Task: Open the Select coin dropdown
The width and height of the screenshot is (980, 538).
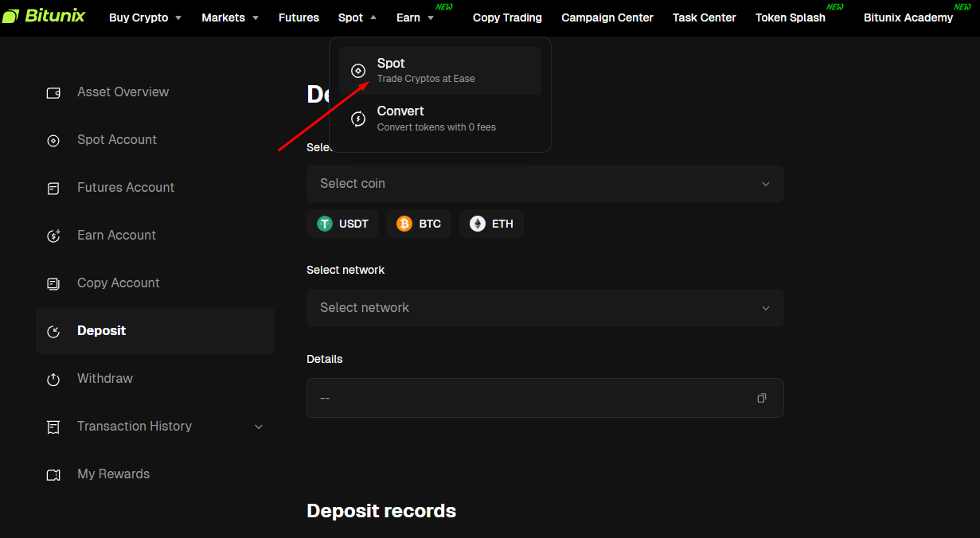Action: [545, 184]
